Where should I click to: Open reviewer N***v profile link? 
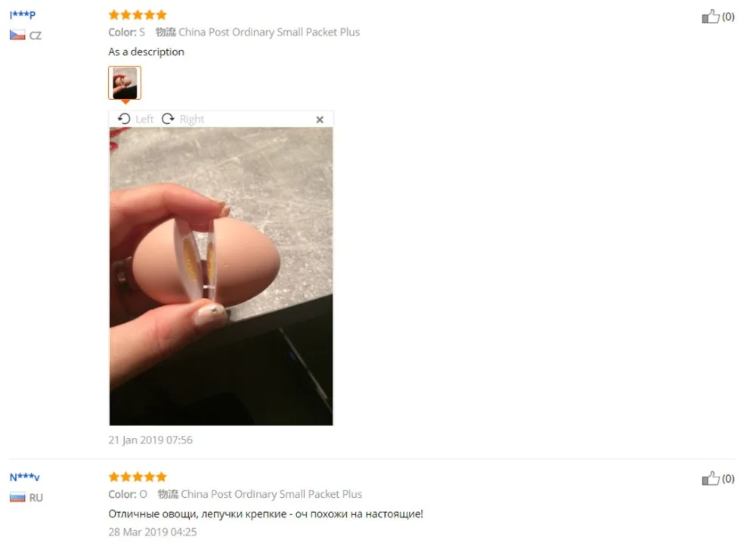coord(25,477)
